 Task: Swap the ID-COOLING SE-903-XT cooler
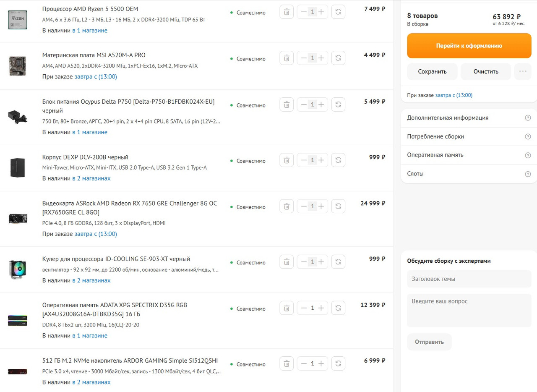(338, 261)
